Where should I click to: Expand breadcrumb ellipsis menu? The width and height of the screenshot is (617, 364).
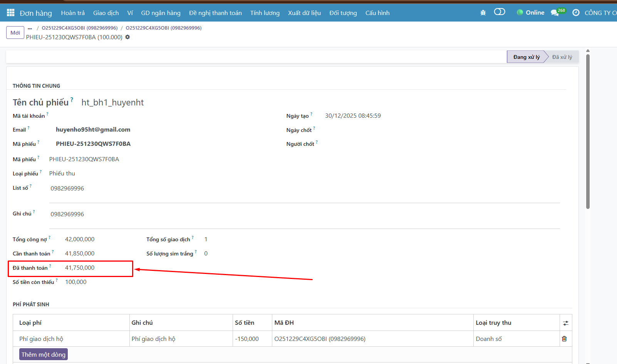pyautogui.click(x=30, y=28)
